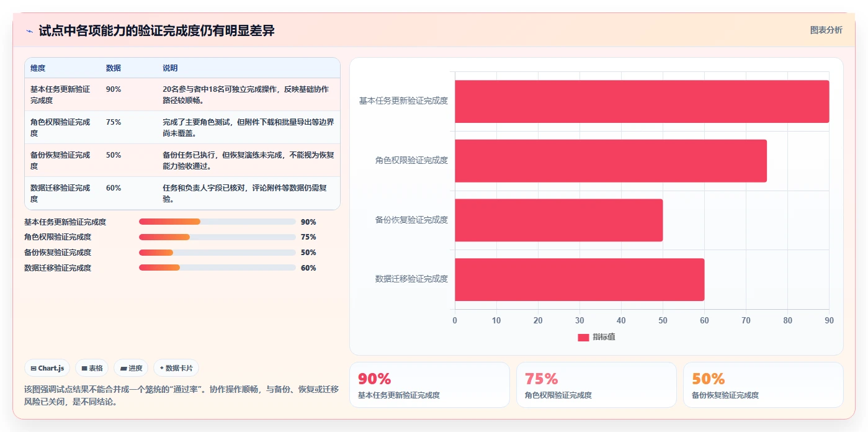The image size is (868, 432).
Task: Click the 说明 column header
Action: [x=170, y=68]
